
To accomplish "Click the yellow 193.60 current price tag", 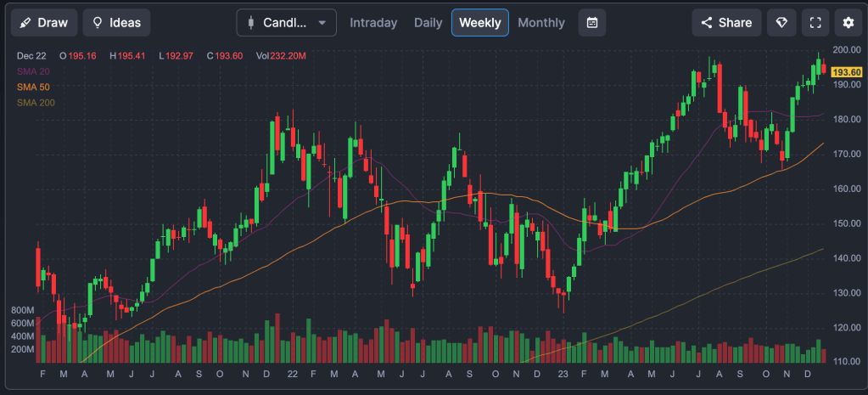I will pos(846,72).
